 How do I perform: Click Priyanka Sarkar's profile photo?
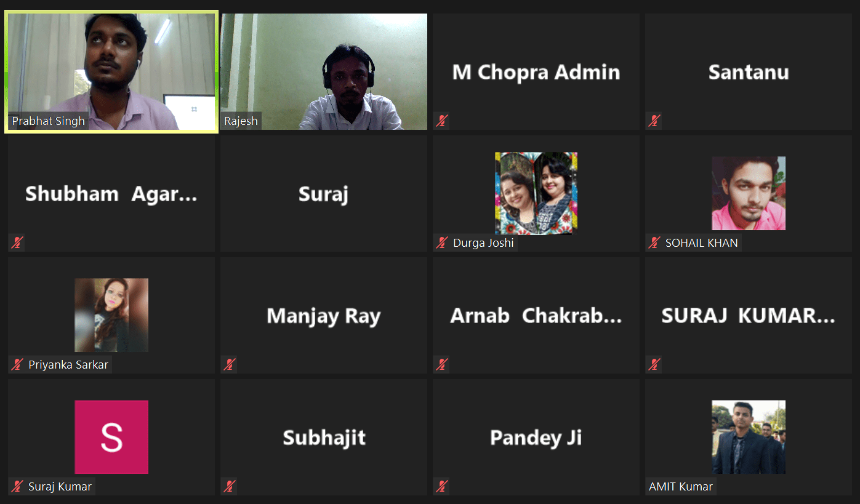coord(111,315)
